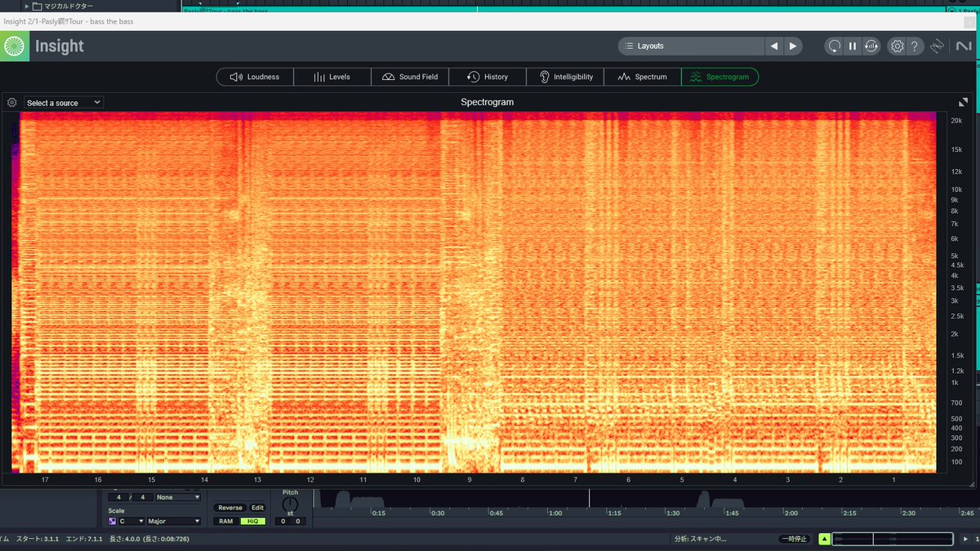Go to previous layout arrow
980x551 pixels.
(x=774, y=47)
